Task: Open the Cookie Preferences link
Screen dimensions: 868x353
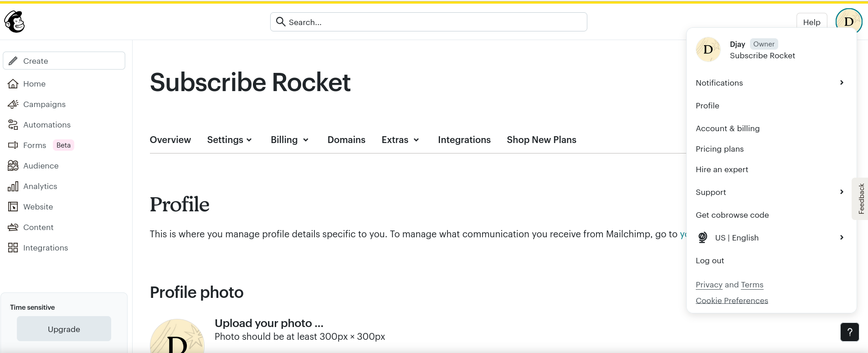Action: [732, 301]
